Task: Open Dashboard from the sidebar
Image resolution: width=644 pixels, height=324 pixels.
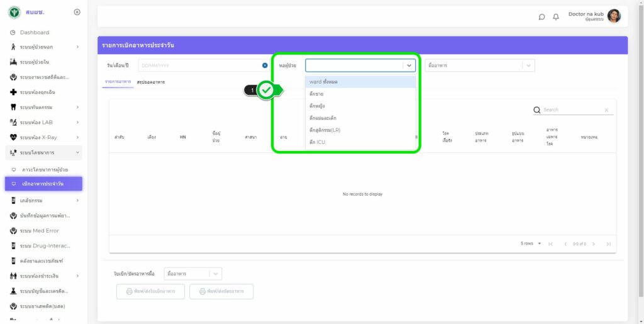Action: point(34,32)
